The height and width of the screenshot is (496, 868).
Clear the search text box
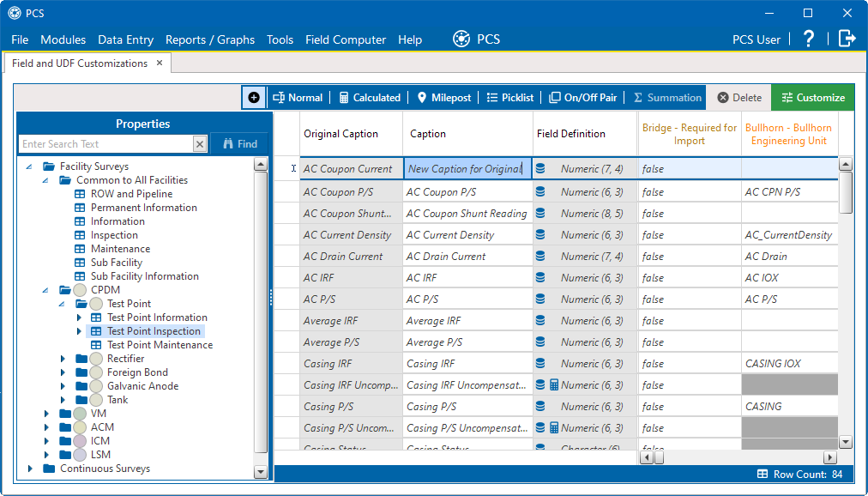tap(200, 144)
